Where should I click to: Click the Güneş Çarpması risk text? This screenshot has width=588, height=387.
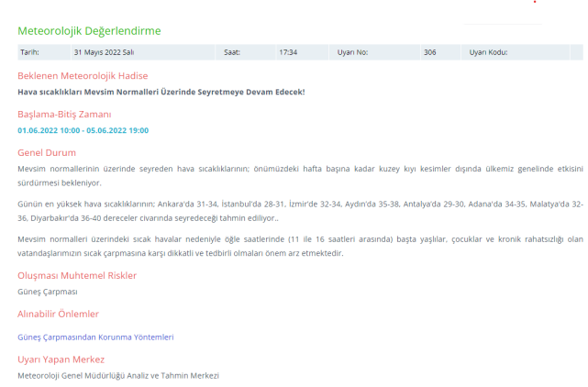48,292
